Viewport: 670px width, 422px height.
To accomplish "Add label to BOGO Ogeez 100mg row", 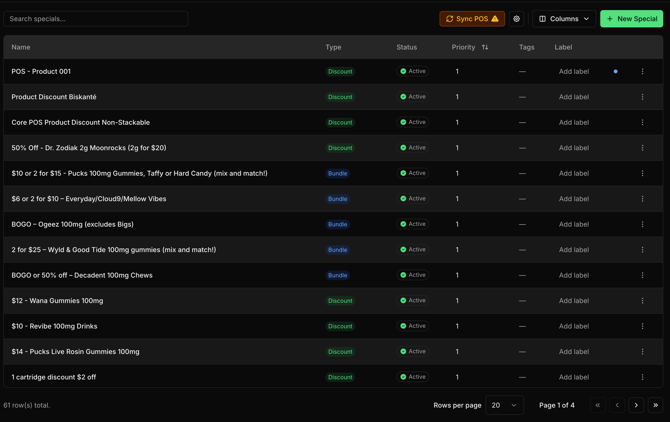I will point(574,224).
